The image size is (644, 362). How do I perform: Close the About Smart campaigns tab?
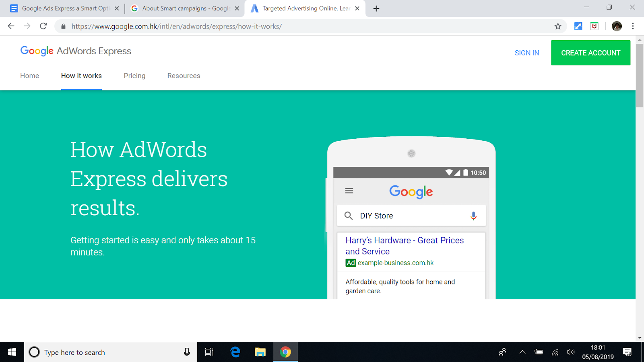pyautogui.click(x=237, y=8)
